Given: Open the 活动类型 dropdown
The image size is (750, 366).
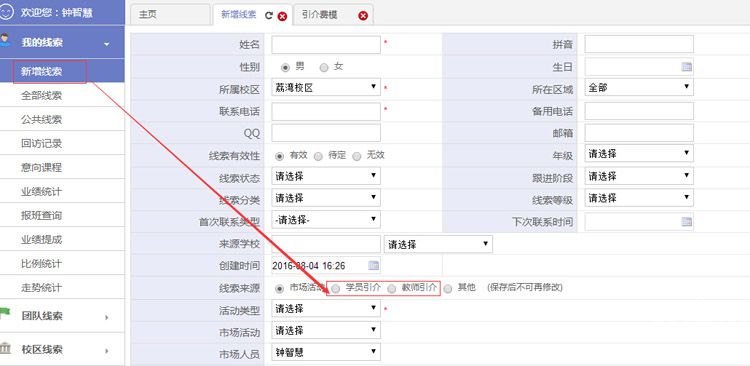Looking at the screenshot, I should coord(326,309).
